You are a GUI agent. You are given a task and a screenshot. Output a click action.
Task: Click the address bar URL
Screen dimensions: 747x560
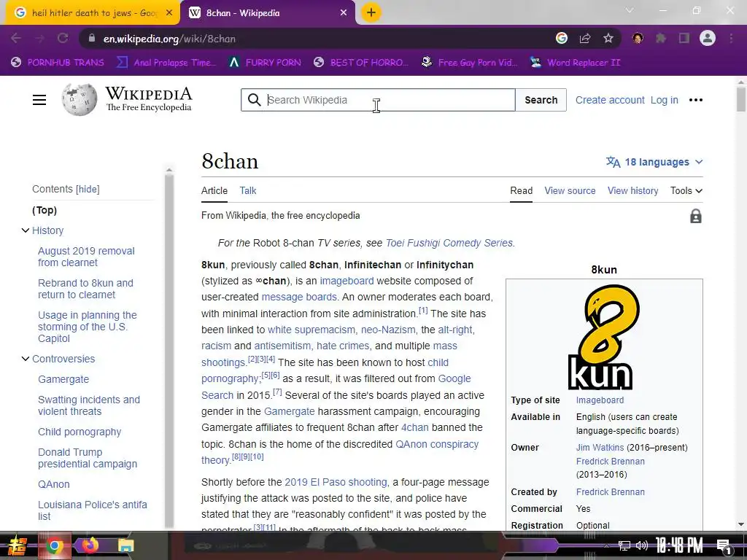point(169,39)
